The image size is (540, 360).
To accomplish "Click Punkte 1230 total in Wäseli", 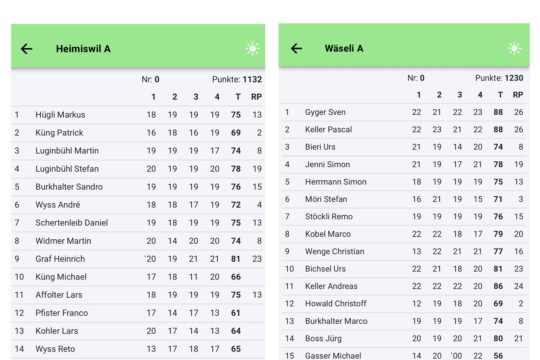I will tap(499, 78).
